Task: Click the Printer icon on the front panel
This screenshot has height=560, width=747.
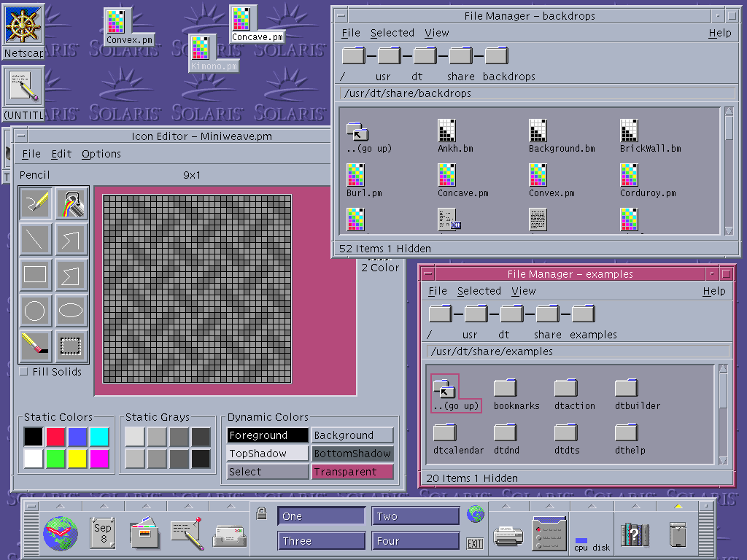Action: point(508,535)
